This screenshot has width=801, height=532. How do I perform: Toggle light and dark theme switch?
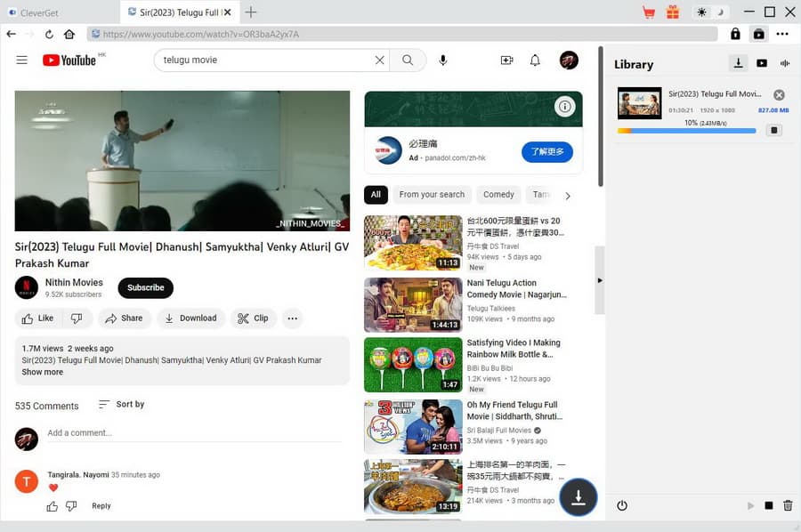pos(711,12)
